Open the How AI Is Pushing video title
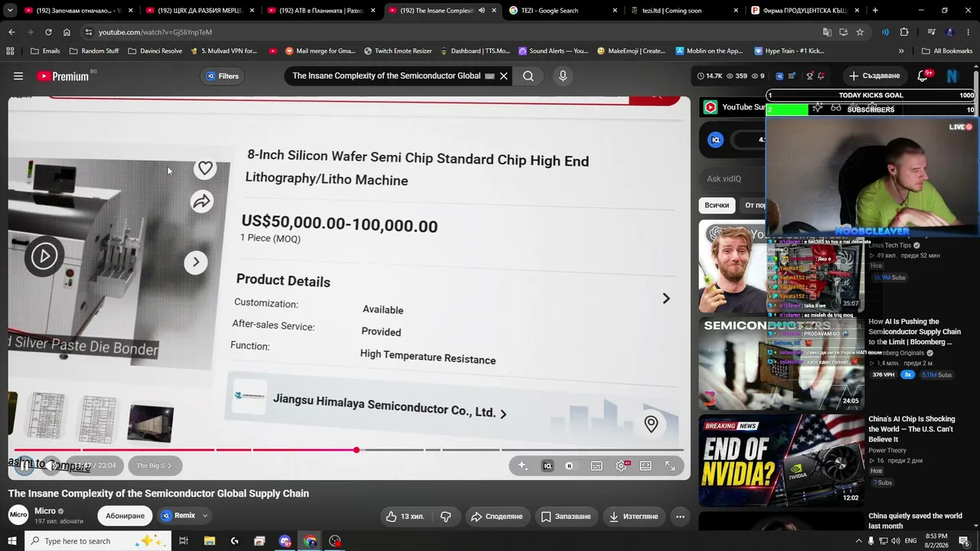The height and width of the screenshot is (551, 980). (x=914, y=332)
